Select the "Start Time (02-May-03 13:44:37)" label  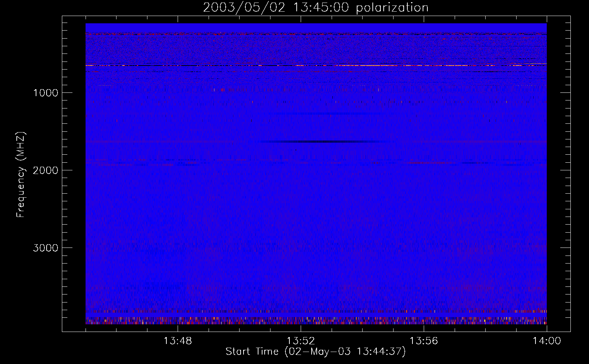point(316,352)
